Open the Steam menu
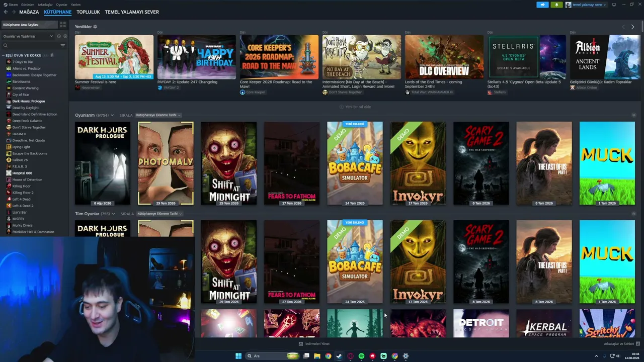This screenshot has width=644, height=362. 11,5
